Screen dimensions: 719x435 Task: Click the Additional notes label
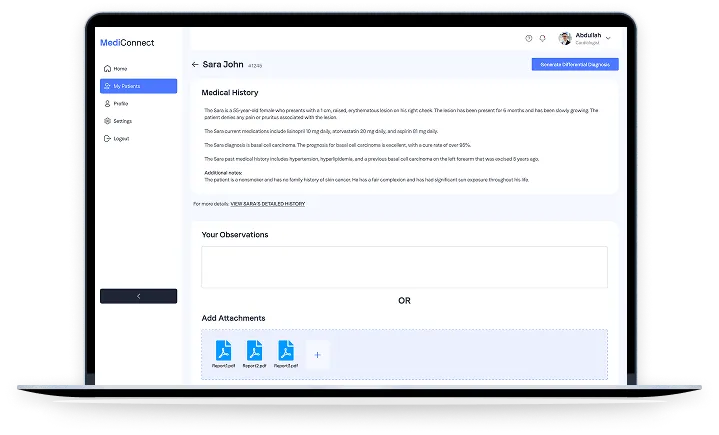pos(223,173)
